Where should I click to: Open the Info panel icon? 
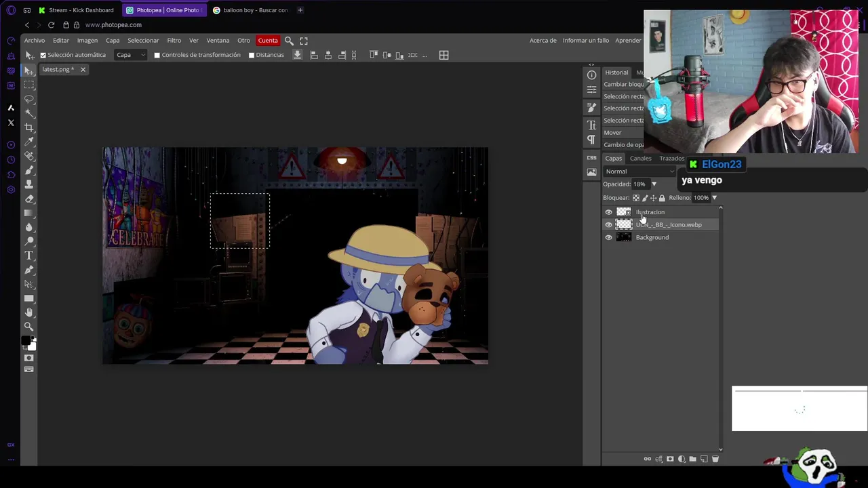coord(591,75)
